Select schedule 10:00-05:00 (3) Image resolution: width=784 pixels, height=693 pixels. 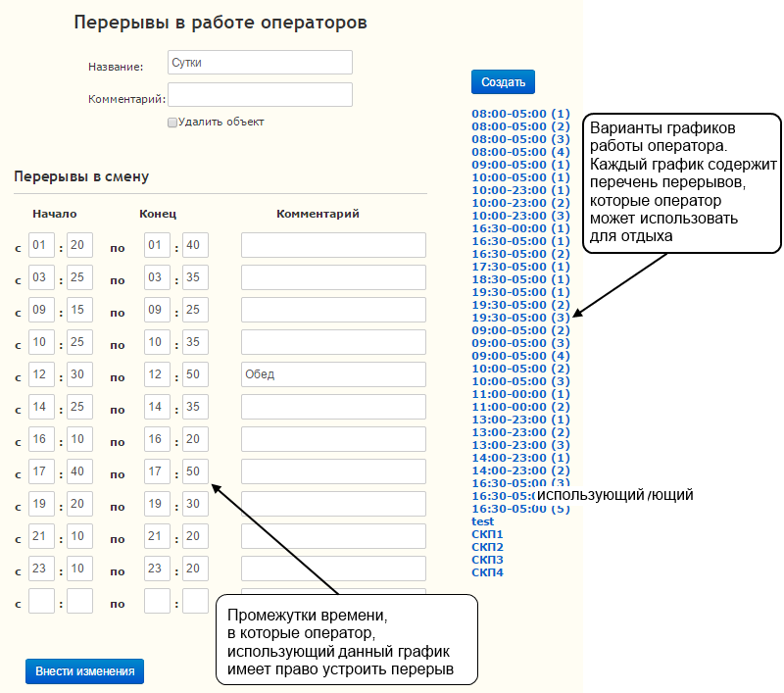pos(521,381)
